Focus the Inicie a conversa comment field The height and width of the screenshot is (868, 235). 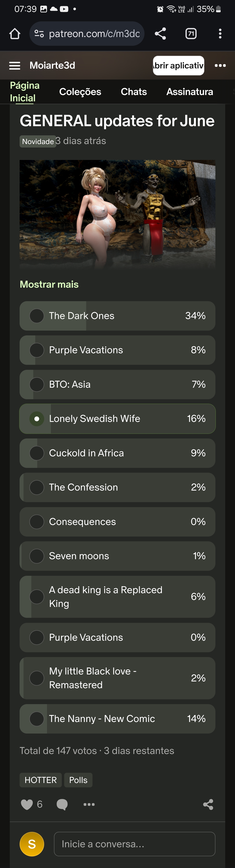[134, 844]
